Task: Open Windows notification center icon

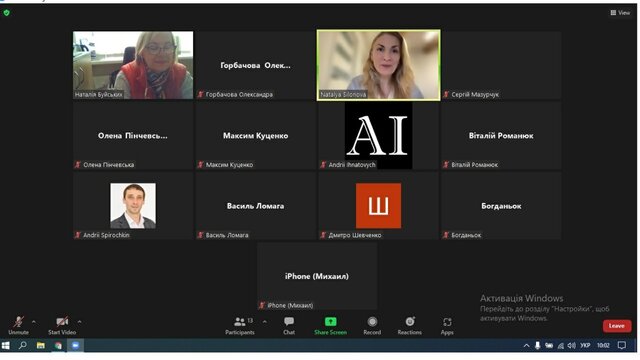Action: click(x=622, y=346)
